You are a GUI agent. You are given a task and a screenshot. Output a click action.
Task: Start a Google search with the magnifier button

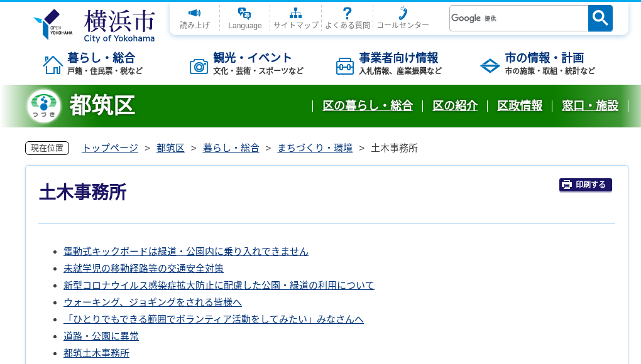[x=600, y=18]
